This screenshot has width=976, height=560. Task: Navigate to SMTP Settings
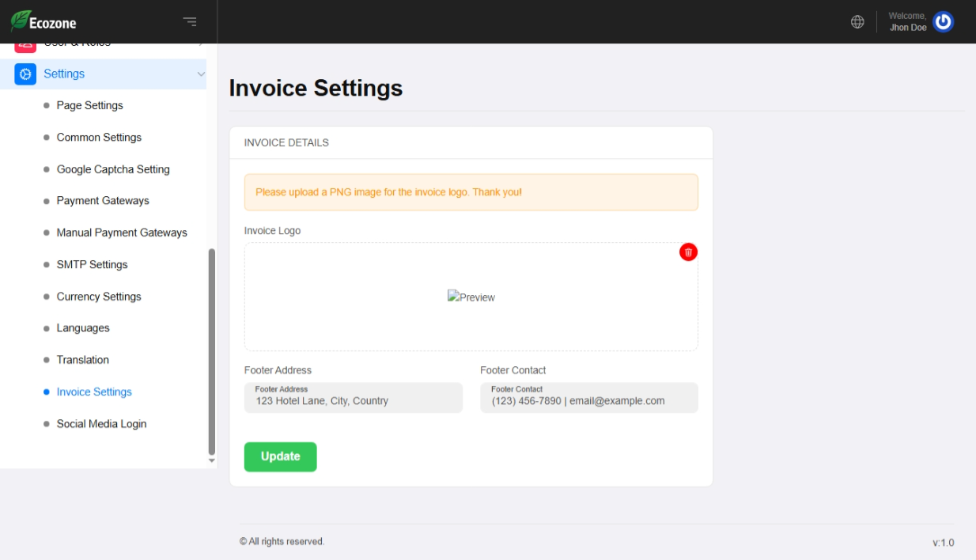(x=92, y=265)
